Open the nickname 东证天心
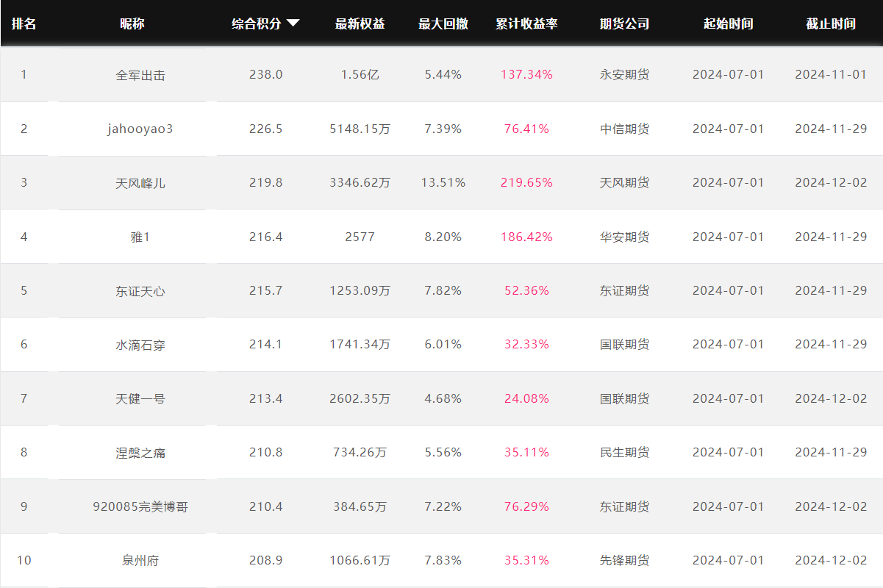The width and height of the screenshot is (883, 588). 140,290
